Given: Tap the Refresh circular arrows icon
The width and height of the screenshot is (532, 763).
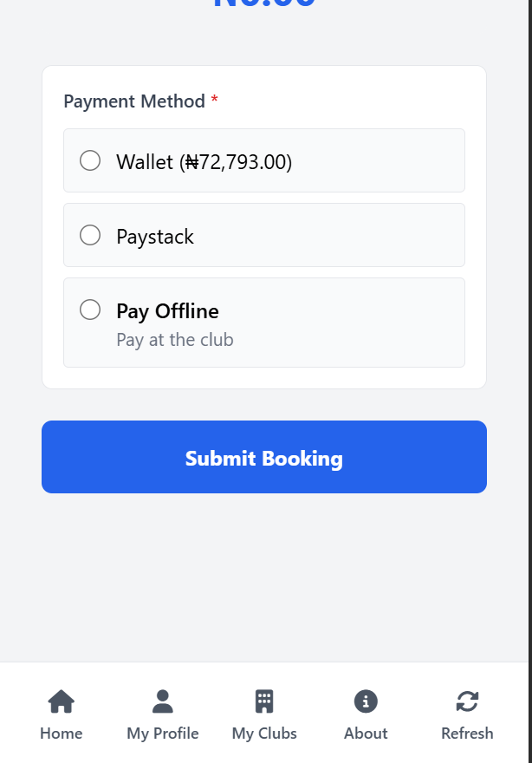Looking at the screenshot, I should [467, 701].
